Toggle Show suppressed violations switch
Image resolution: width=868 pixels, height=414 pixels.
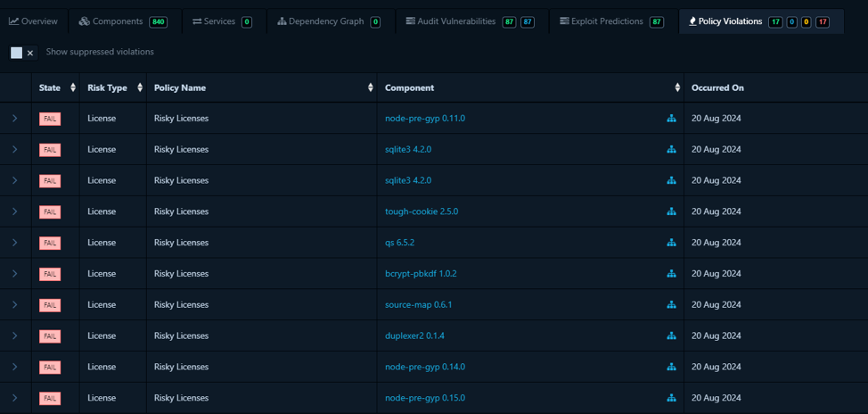(24, 53)
